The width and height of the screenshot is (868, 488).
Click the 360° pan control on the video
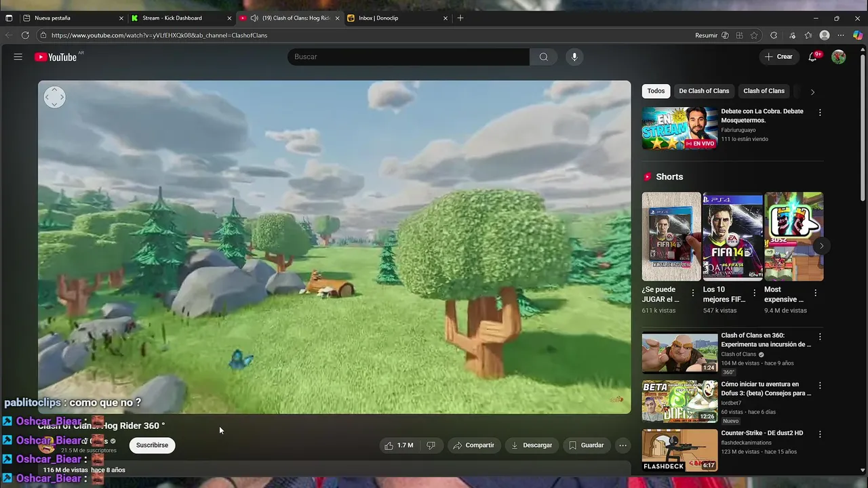click(54, 97)
